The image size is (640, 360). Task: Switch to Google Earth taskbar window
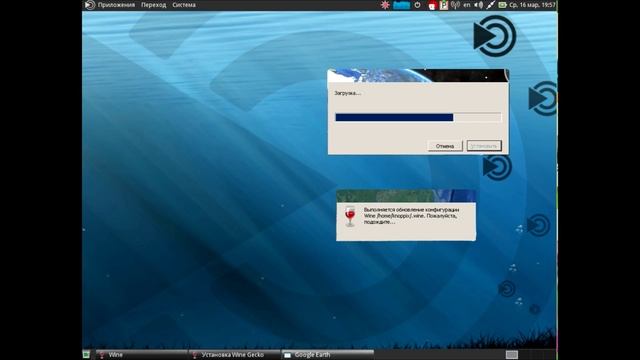click(x=327, y=355)
